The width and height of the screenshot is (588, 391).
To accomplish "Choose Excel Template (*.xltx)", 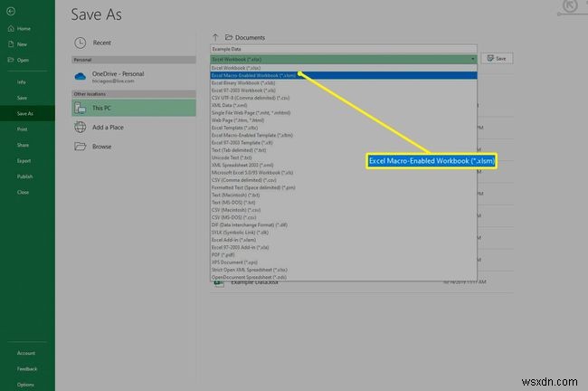I will pyautogui.click(x=343, y=128).
